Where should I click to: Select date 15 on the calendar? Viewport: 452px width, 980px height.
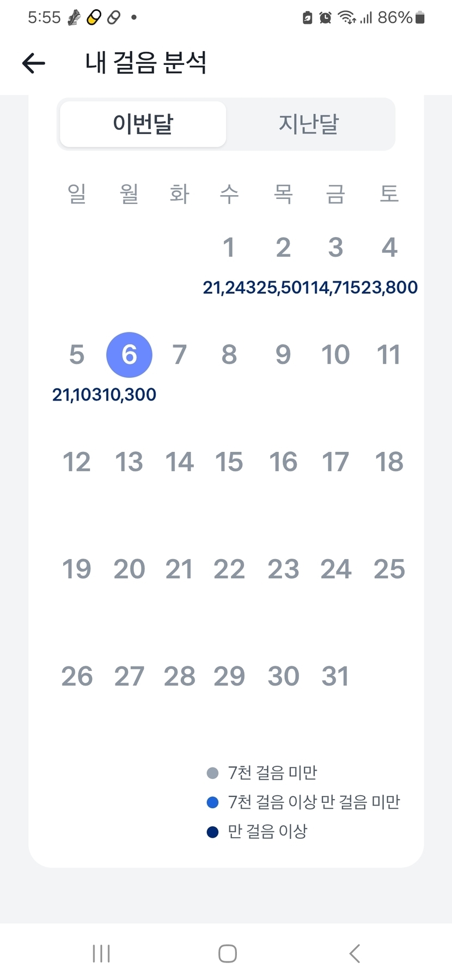pyautogui.click(x=229, y=462)
